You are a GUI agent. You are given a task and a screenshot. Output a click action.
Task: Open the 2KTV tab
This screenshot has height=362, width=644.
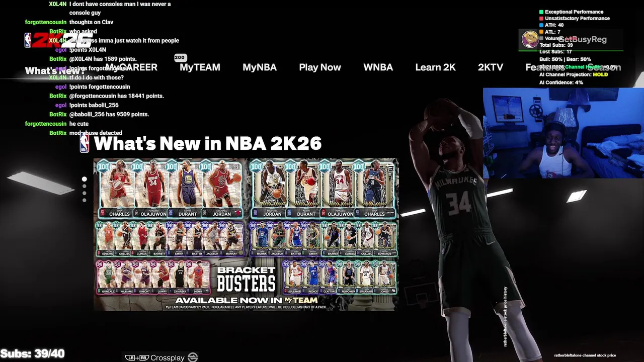click(491, 67)
